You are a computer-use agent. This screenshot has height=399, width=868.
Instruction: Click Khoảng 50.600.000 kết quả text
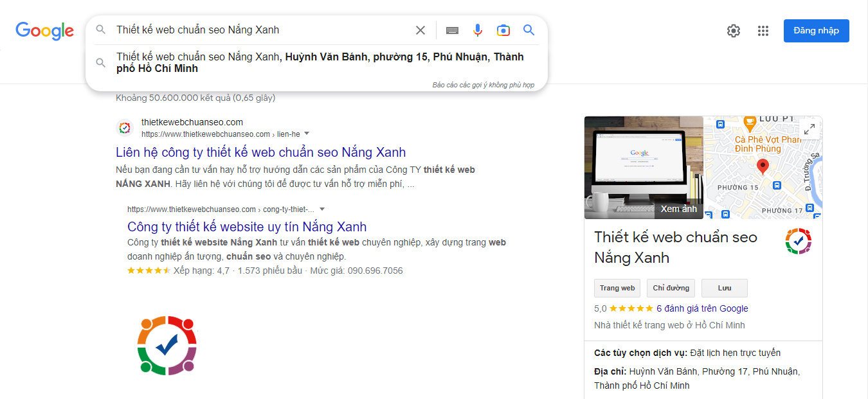tap(195, 98)
